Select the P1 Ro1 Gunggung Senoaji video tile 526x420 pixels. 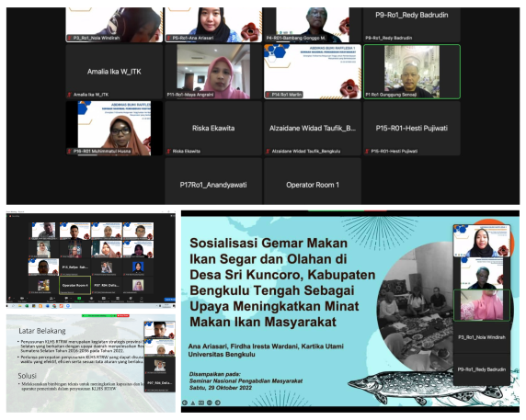tap(412, 72)
